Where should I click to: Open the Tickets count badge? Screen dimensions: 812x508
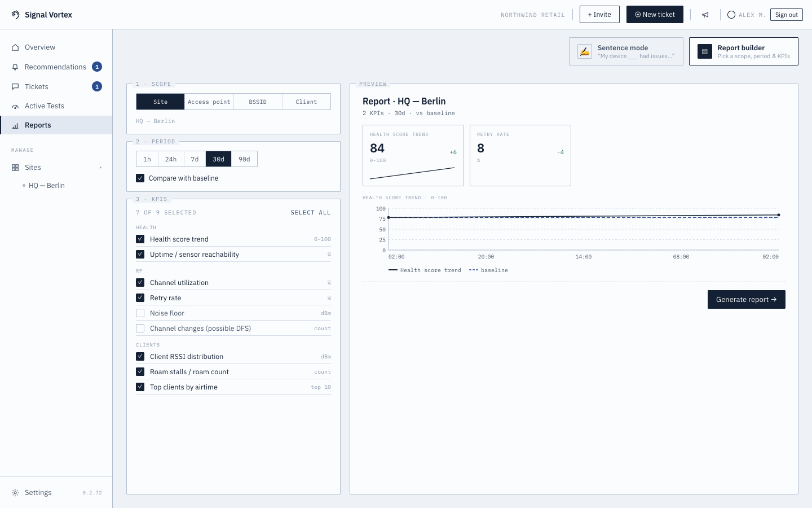(x=97, y=87)
